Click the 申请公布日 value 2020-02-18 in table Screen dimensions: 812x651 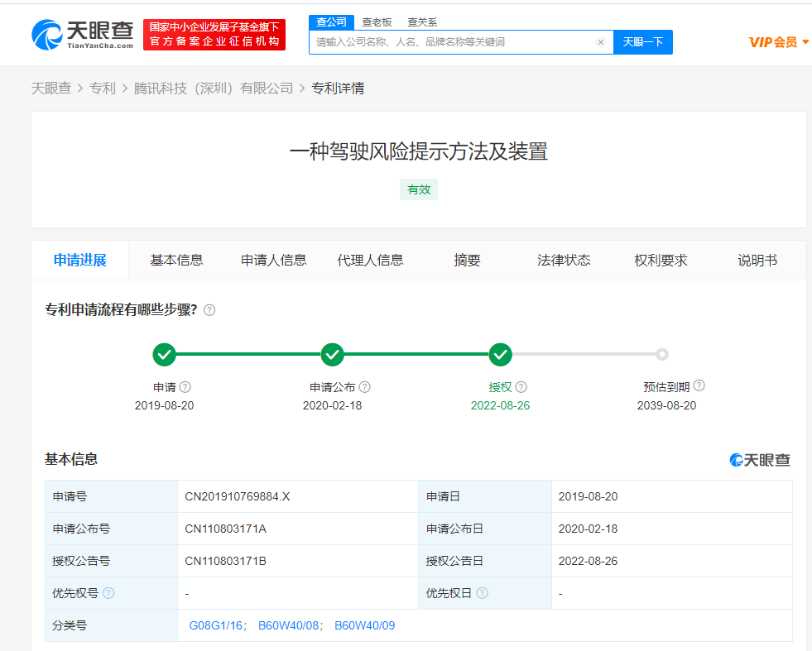point(588,529)
